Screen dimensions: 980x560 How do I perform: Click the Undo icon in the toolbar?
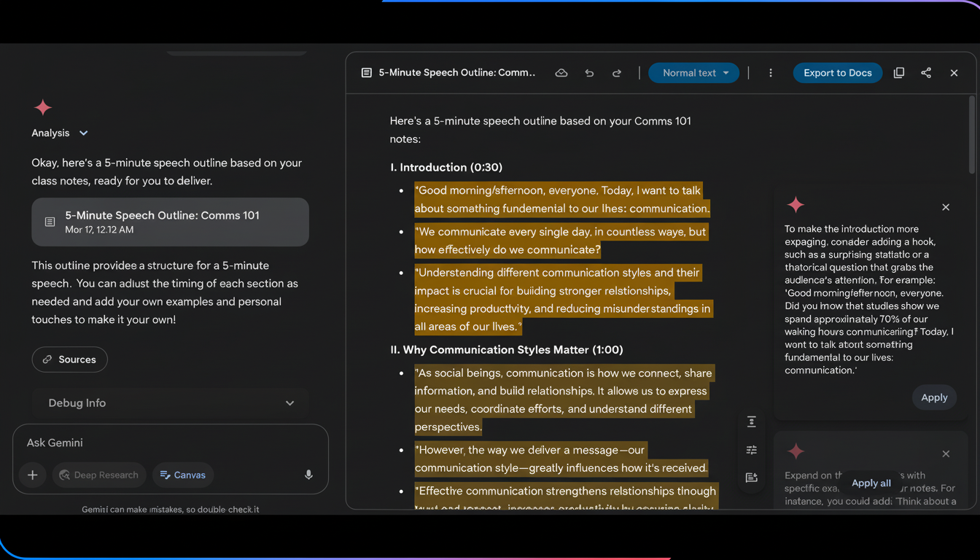[x=589, y=73]
